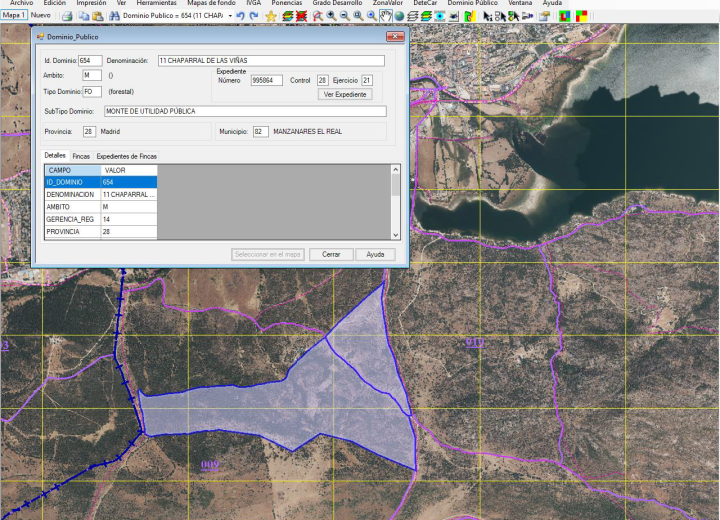Select the arrow info pointer tool
The height and width of the screenshot is (520, 720).
coord(488,17)
